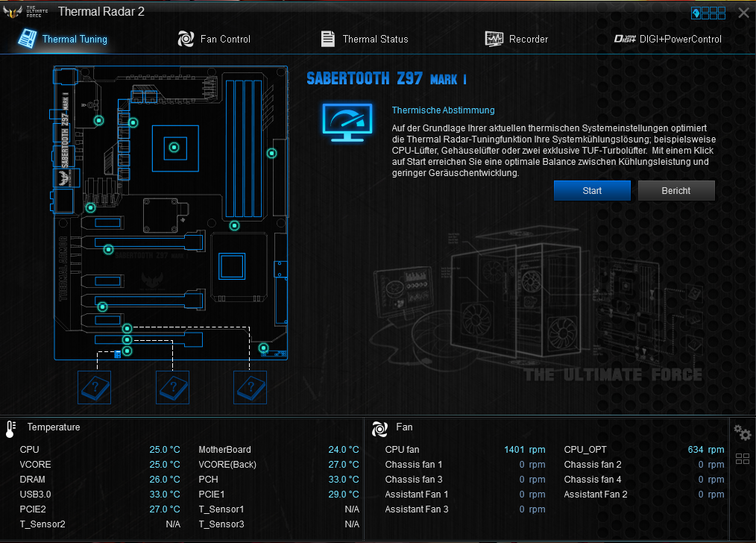Select the DRAM temperature row label
The image size is (756, 543).
pos(32,480)
